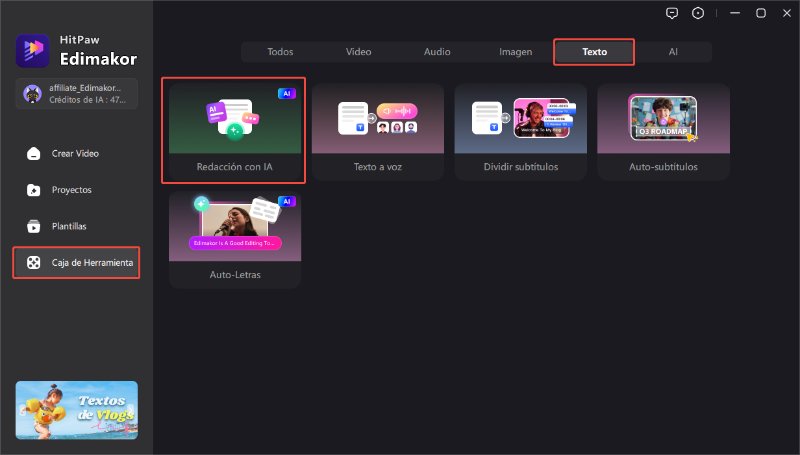This screenshot has height=455, width=800.
Task: Open Crear Video section
Action: point(77,154)
